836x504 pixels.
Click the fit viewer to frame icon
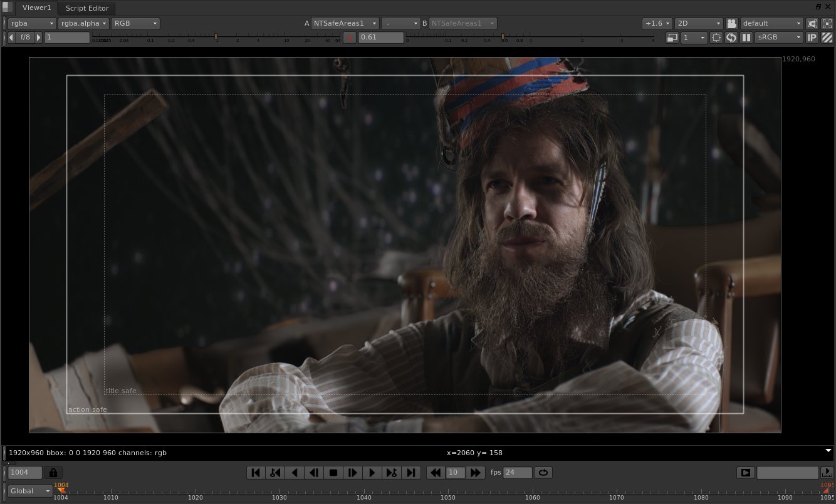(827, 23)
